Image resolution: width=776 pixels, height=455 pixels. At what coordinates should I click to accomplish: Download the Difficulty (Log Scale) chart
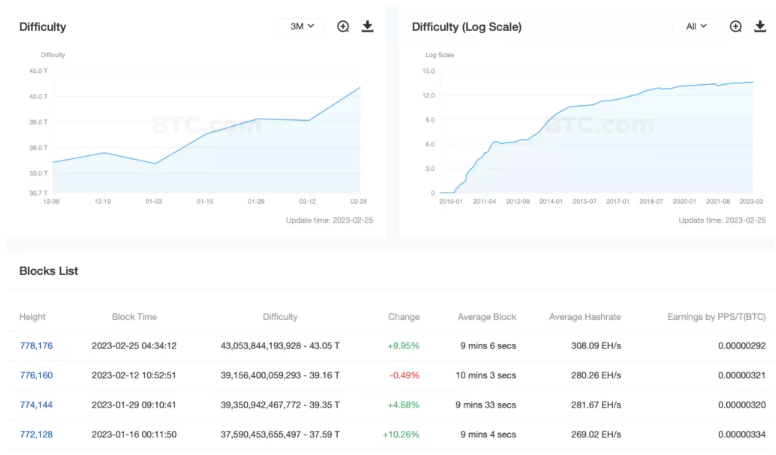pos(760,27)
